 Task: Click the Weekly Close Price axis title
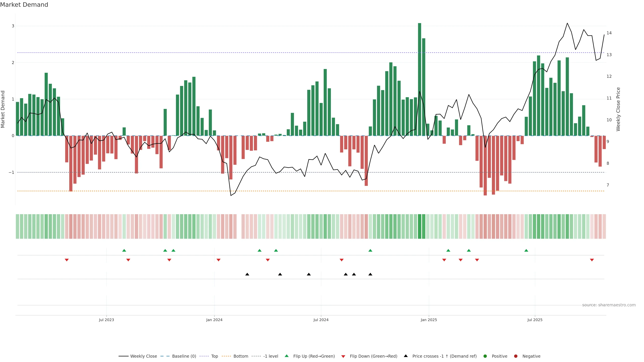[x=618, y=109]
